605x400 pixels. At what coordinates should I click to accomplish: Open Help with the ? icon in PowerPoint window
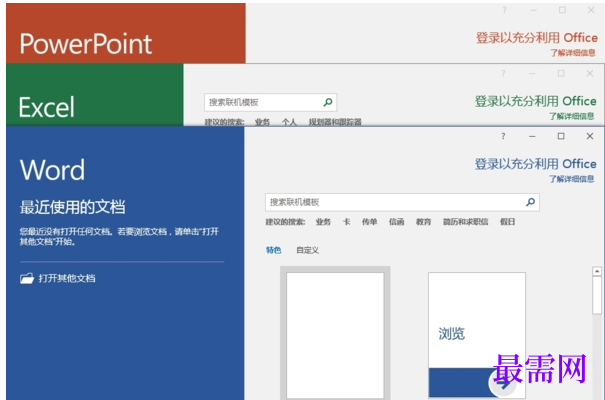tap(504, 10)
